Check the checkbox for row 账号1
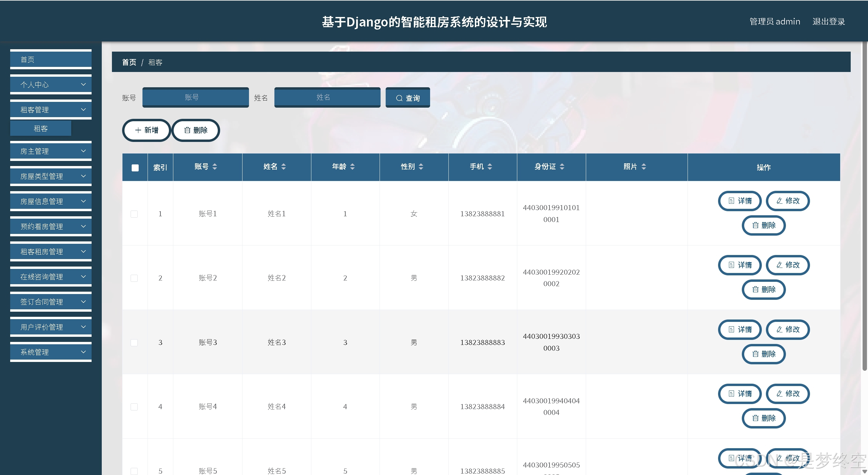Viewport: 868px width, 475px height. 134,214
